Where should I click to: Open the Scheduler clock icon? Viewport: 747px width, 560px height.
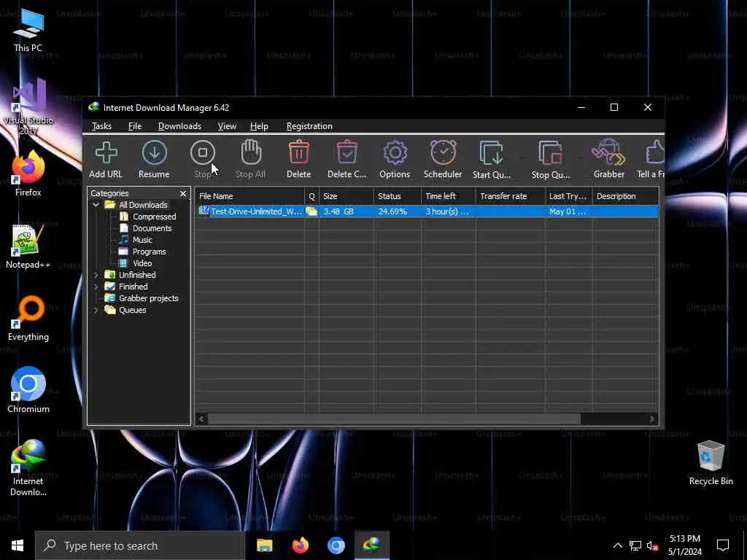point(443,153)
